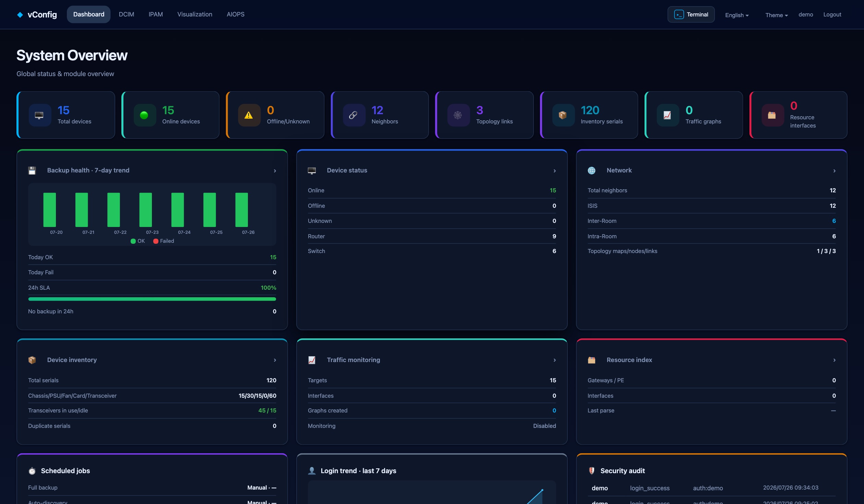
Task: Click the login_success audit entry at 09:34:03
Action: click(712, 488)
